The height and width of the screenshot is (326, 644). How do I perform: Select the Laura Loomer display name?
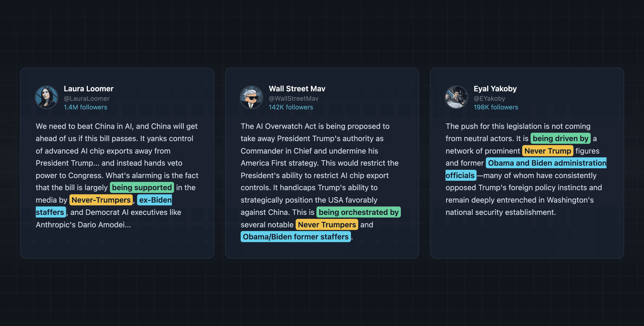[x=89, y=89]
